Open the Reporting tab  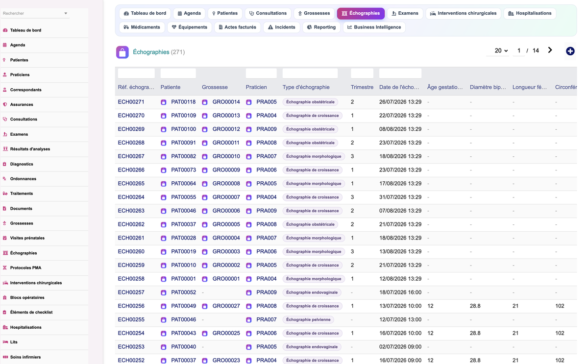pyautogui.click(x=321, y=27)
